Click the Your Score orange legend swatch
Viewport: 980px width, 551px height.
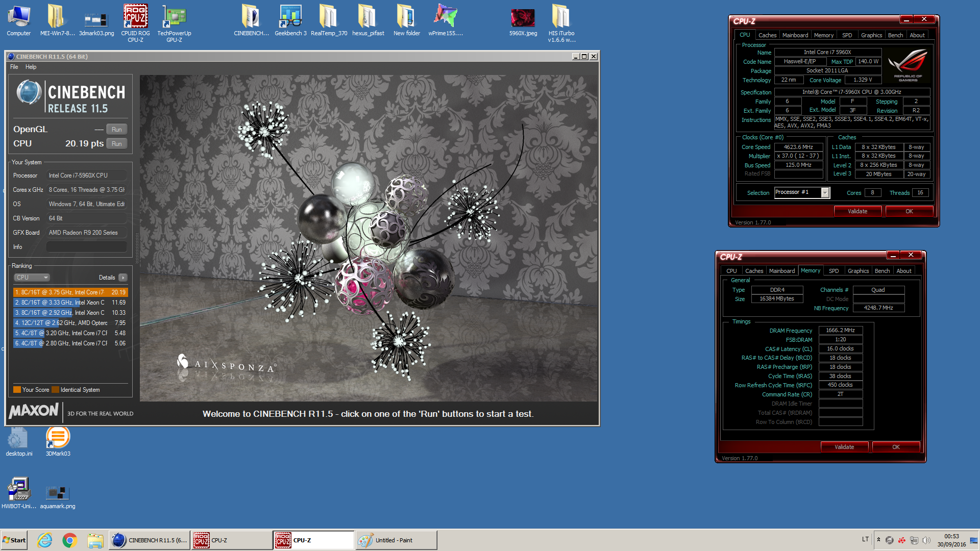click(17, 390)
